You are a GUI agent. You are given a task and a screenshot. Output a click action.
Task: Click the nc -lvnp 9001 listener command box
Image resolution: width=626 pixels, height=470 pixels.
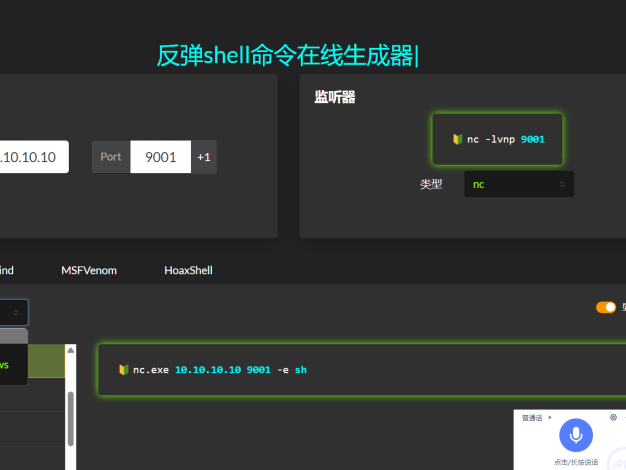(497, 139)
